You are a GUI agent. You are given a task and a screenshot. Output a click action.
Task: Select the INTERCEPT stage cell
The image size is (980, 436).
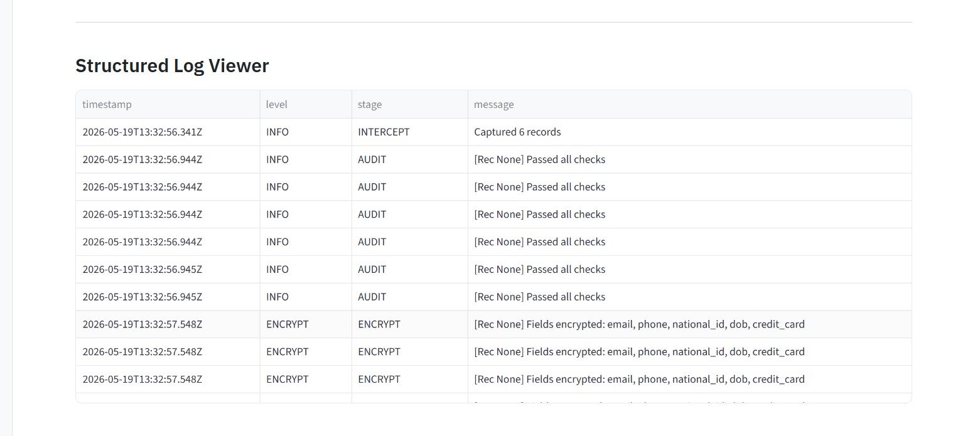click(x=409, y=132)
